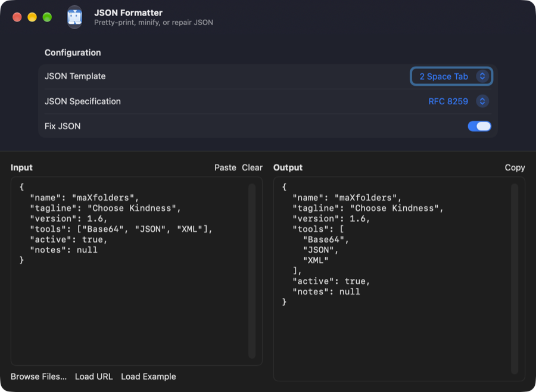536x392 pixels.
Task: Click the JSON Template label
Action: pyautogui.click(x=75, y=76)
